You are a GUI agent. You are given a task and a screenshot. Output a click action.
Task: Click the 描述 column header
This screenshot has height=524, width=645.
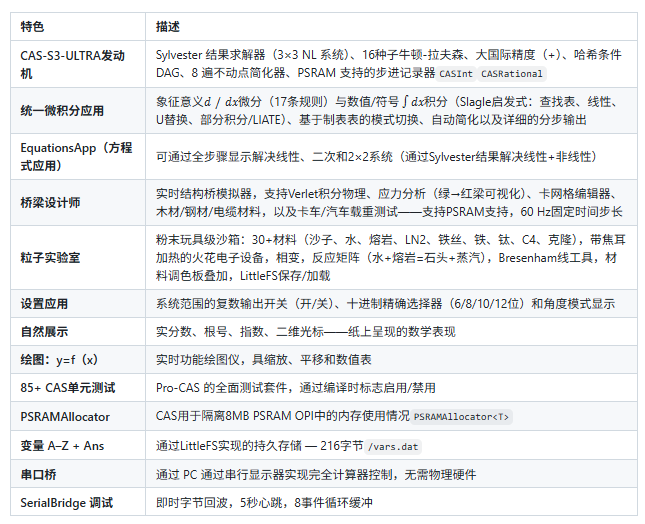click(x=168, y=25)
